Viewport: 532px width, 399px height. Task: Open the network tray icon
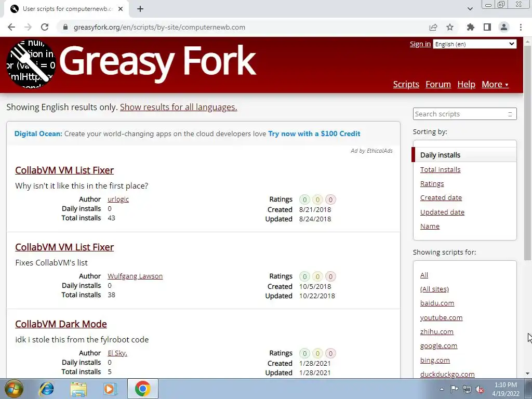[x=467, y=389]
